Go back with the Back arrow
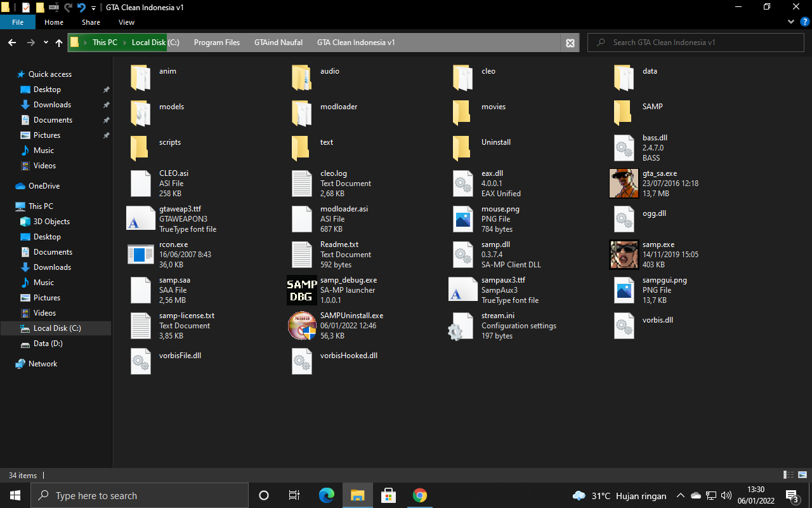The image size is (812, 508). tap(12, 43)
